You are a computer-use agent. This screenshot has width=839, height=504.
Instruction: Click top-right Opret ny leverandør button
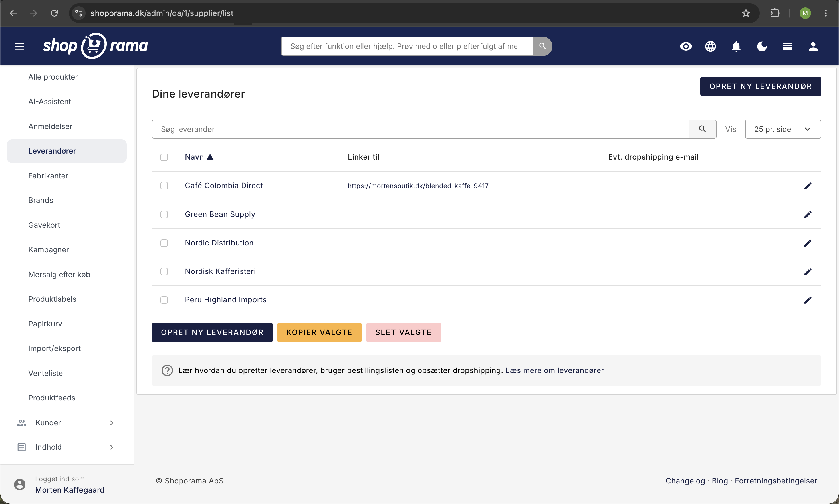point(760,86)
